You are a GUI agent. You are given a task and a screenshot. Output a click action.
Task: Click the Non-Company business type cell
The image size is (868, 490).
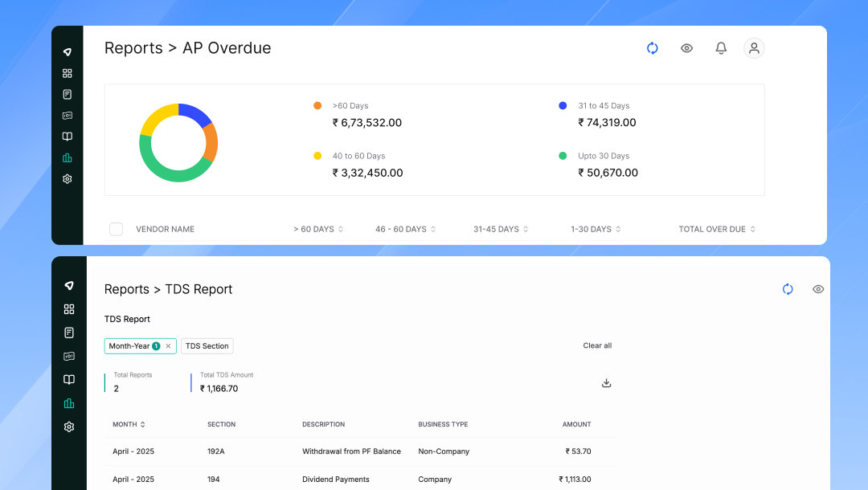[x=444, y=451]
